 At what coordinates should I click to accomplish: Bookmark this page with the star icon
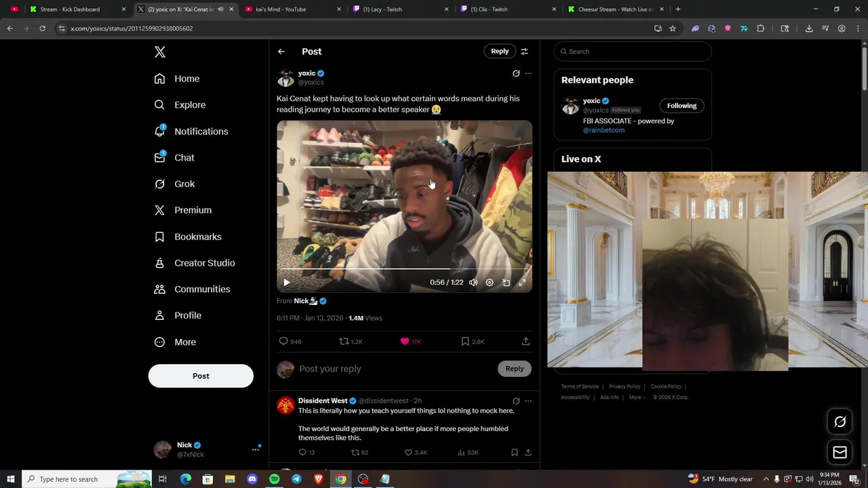pos(673,28)
